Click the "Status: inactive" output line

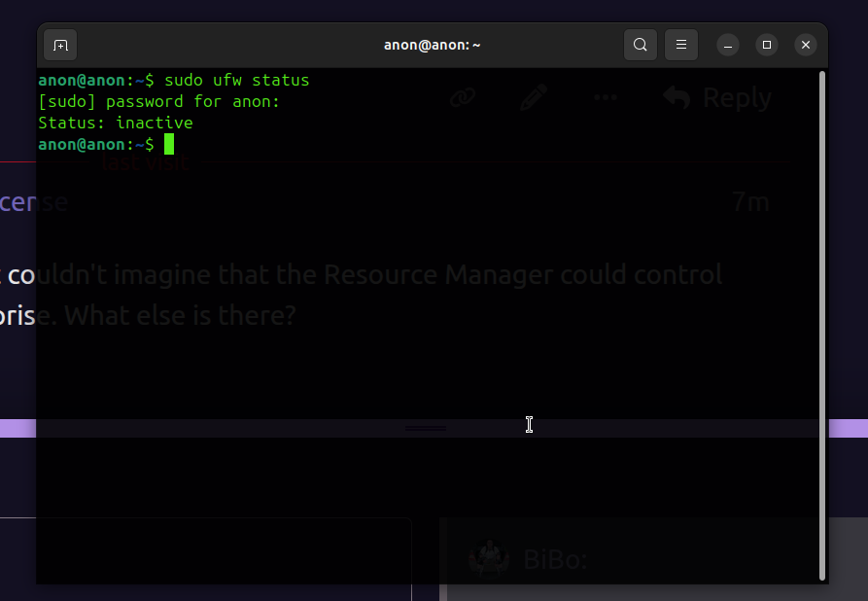pos(115,124)
